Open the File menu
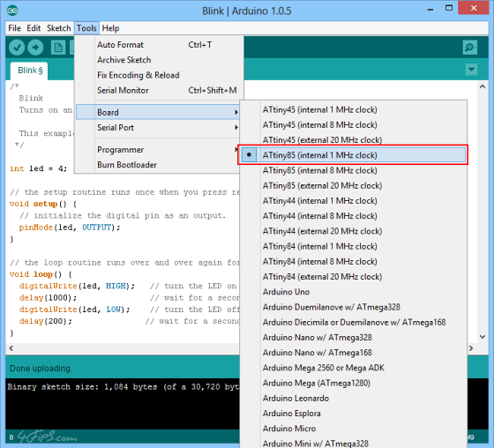494x448 pixels. click(x=14, y=28)
